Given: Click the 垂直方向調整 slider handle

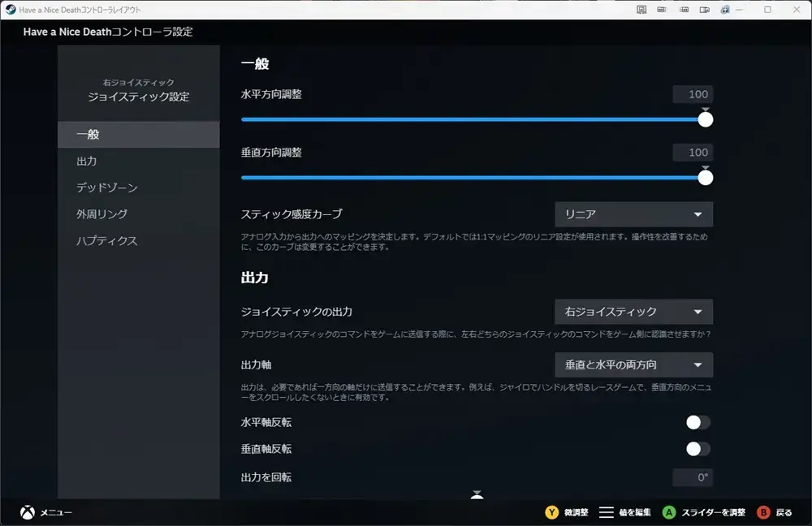Looking at the screenshot, I should click(x=706, y=178).
